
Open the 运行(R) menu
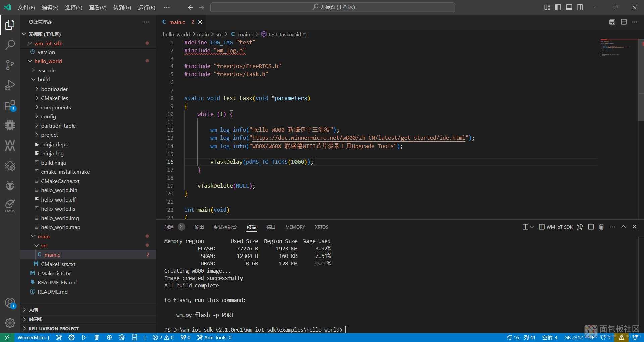147,7
